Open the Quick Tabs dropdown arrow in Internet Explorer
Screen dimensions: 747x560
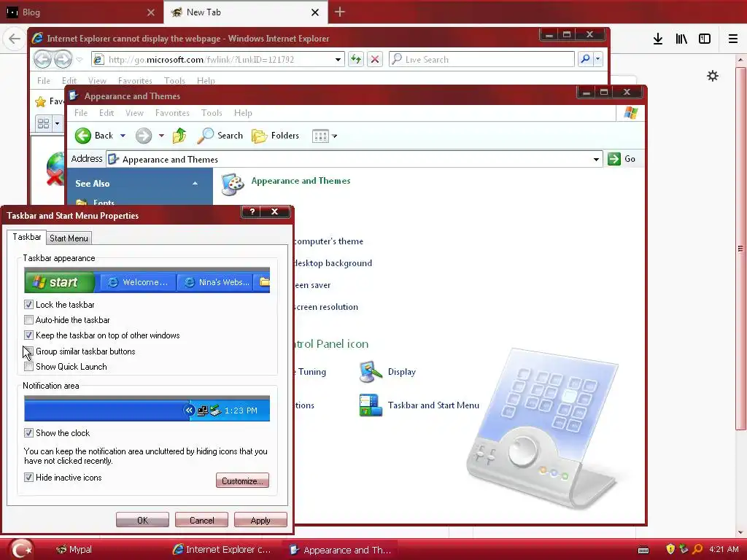pos(57,124)
